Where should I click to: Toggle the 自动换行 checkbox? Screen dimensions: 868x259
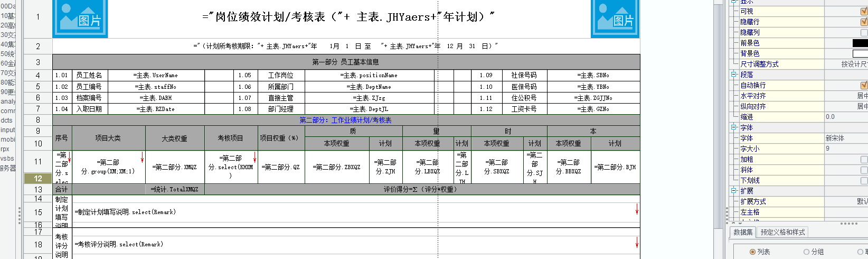coord(864,85)
